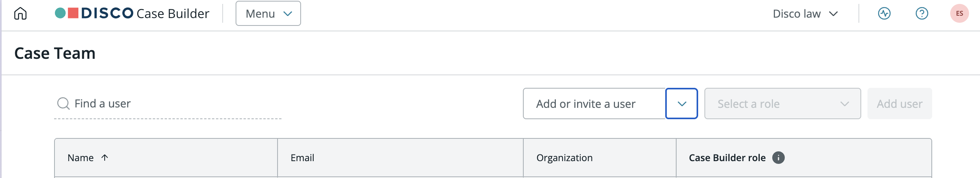Screen dimensions: 980x178
Task: Open the ES user avatar menu
Action: tap(959, 13)
